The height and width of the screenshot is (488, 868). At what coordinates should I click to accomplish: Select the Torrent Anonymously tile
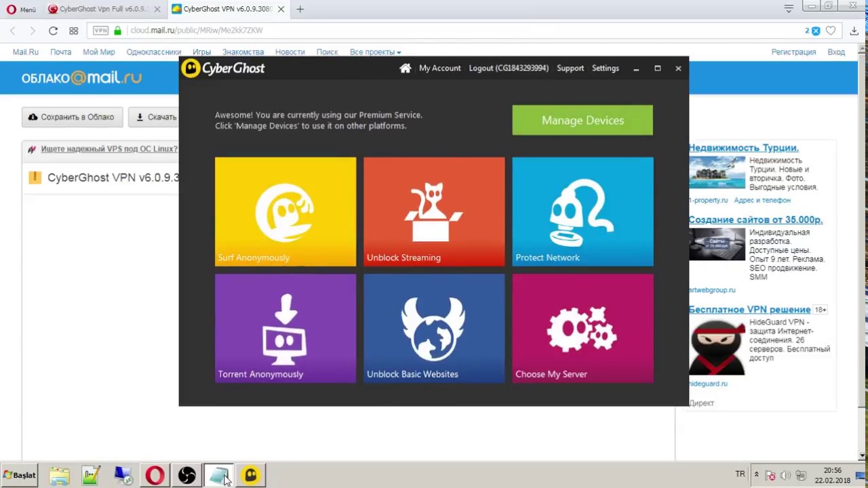point(285,328)
